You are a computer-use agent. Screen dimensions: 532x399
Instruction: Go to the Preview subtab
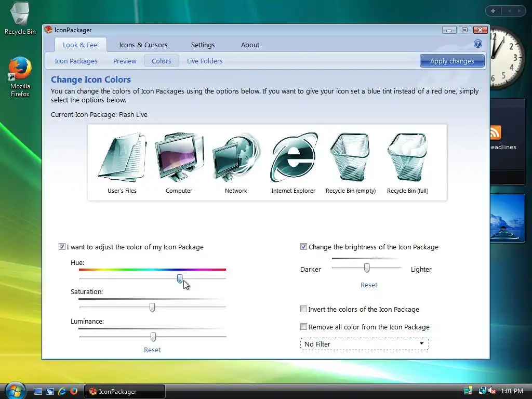125,61
